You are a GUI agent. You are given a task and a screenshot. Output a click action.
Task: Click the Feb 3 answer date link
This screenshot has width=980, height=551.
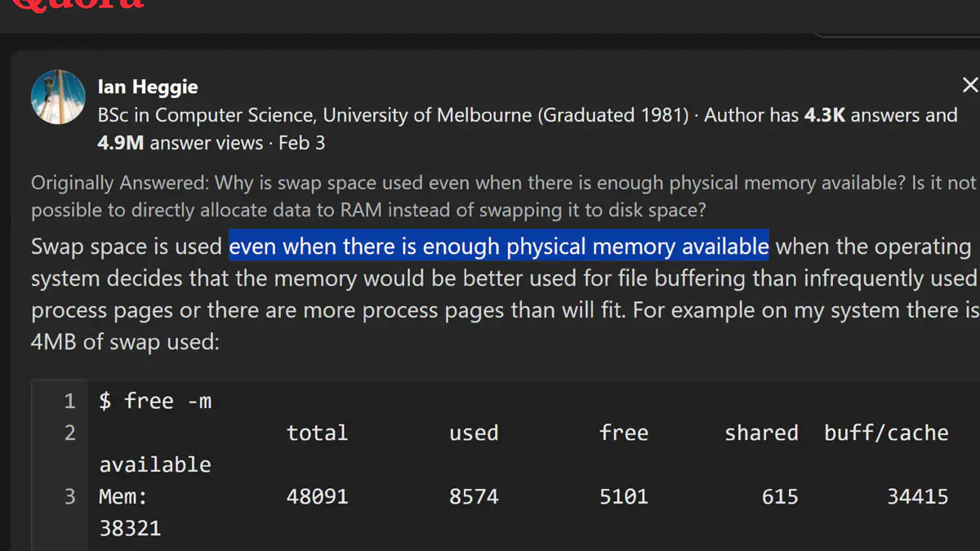301,143
